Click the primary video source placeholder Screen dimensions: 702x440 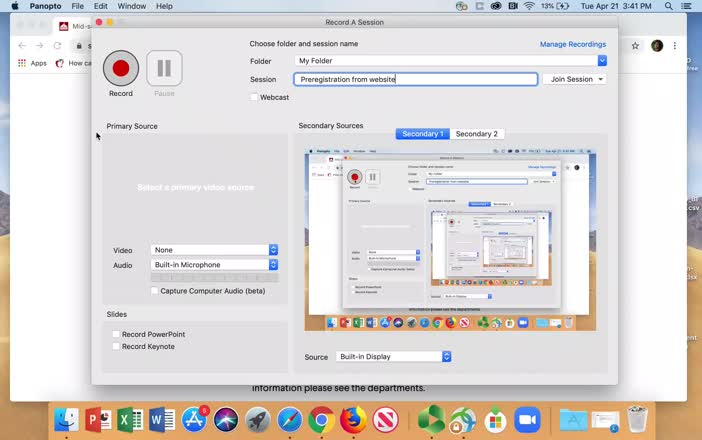click(x=195, y=187)
